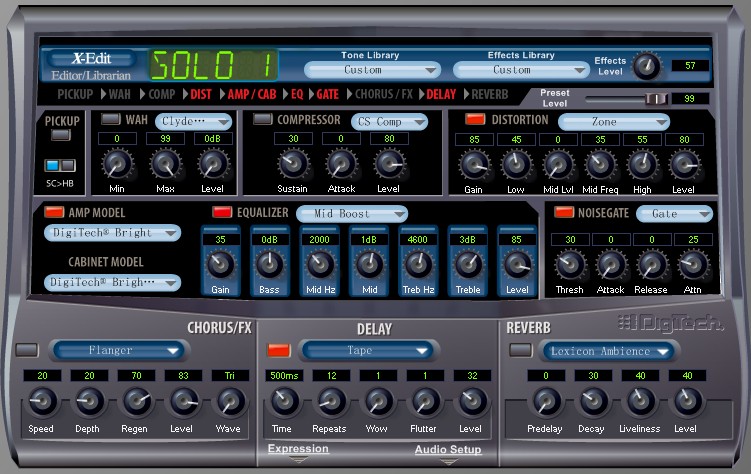
Task: Open the Distortion Zone dropdown
Action: coord(614,122)
